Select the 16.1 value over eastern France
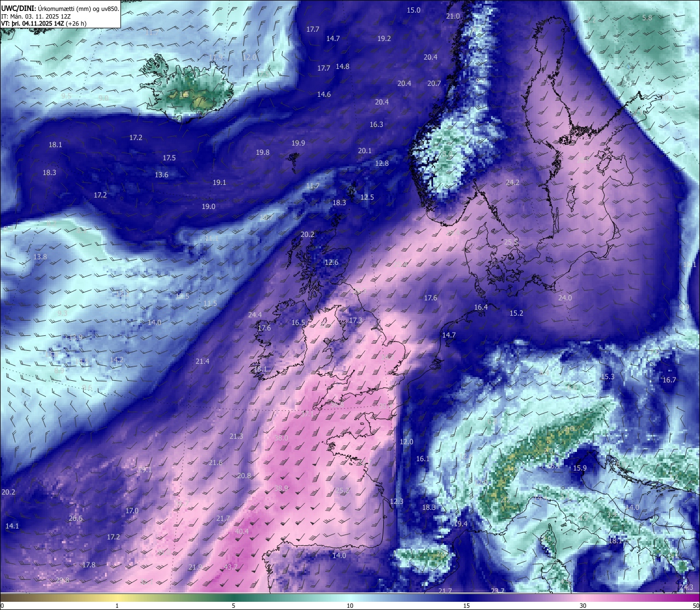Image resolution: width=700 pixels, height=610 pixels. point(423,458)
